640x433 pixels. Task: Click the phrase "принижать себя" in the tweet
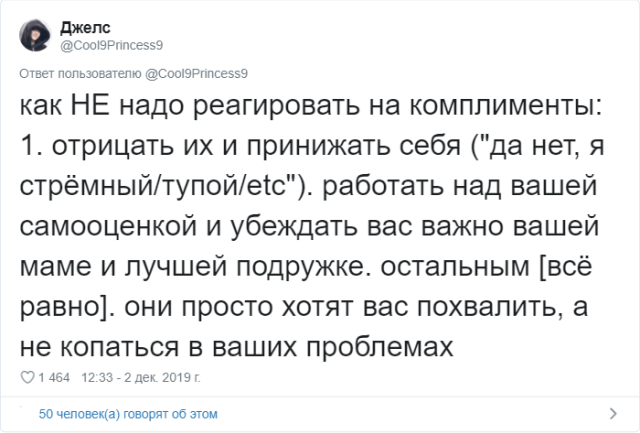354,146
